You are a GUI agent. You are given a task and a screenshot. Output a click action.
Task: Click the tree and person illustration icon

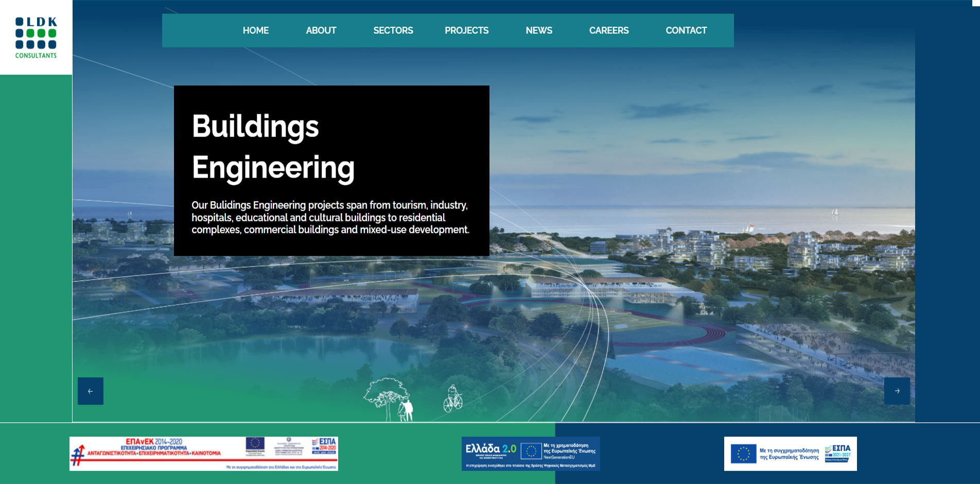[389, 400]
